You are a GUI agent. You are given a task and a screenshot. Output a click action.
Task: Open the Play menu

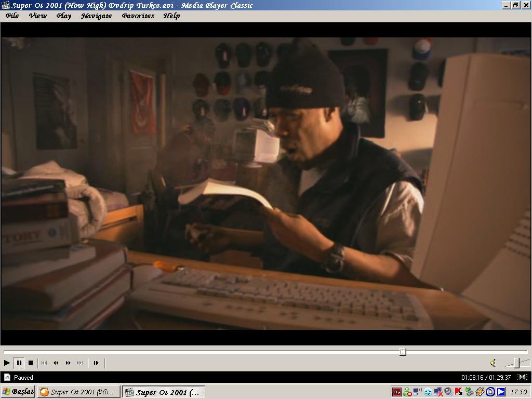[64, 16]
